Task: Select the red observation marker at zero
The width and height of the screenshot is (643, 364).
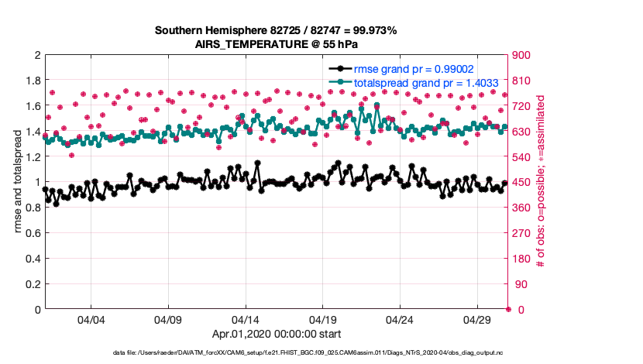Action: click(x=508, y=309)
